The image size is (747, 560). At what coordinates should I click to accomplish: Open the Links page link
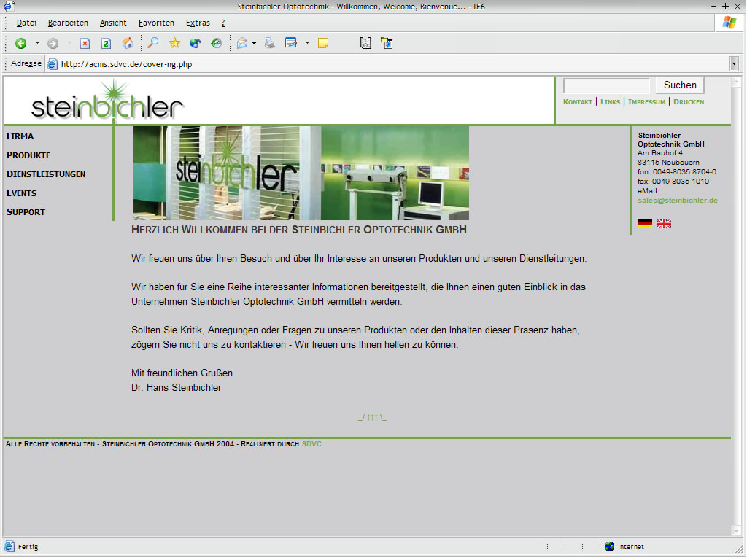click(x=611, y=102)
